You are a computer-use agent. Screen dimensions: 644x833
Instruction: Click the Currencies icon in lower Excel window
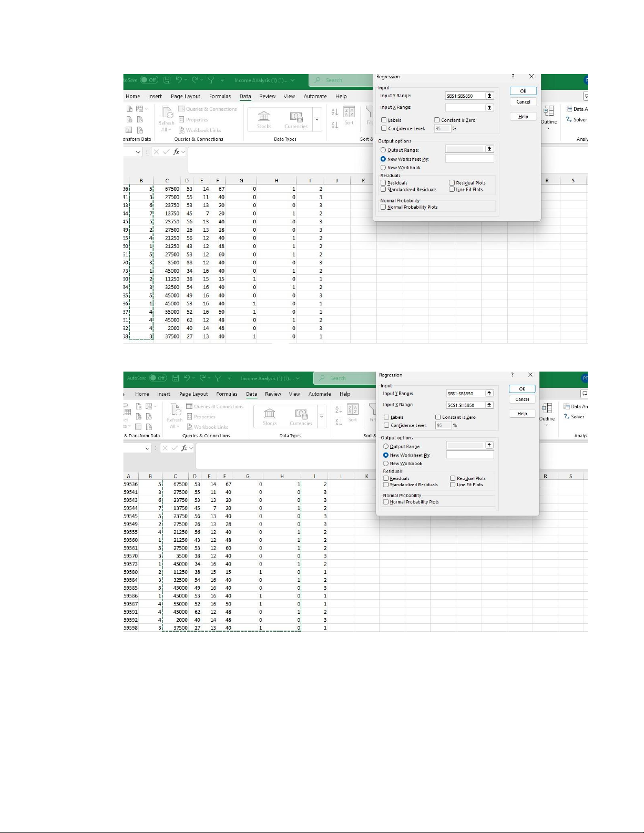click(x=301, y=414)
